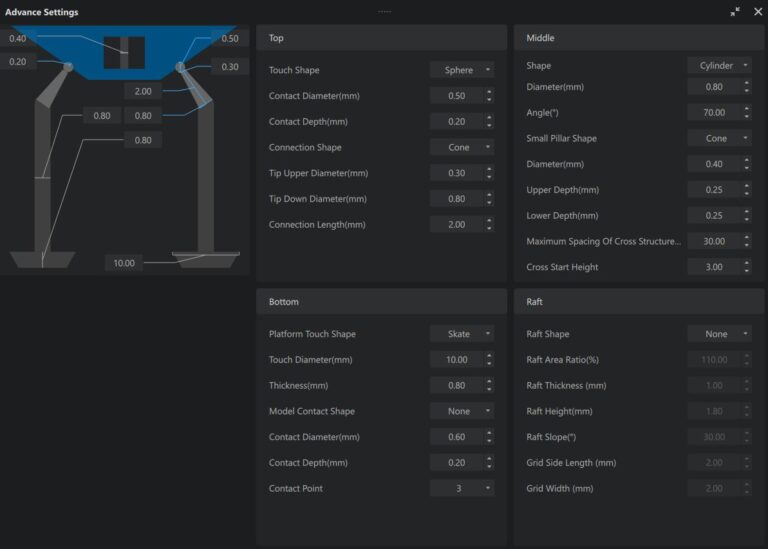Decrease Tip Upper Diameter with down arrow

[489, 177]
